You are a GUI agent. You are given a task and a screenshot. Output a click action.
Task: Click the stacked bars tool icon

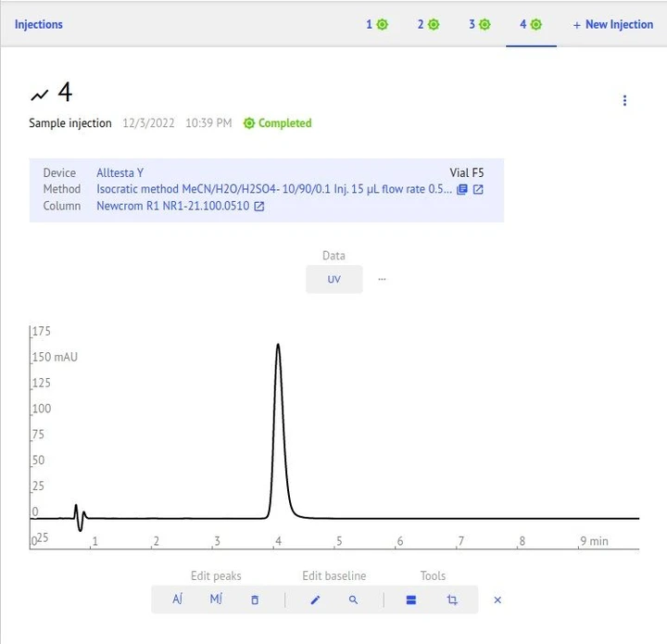tap(411, 600)
